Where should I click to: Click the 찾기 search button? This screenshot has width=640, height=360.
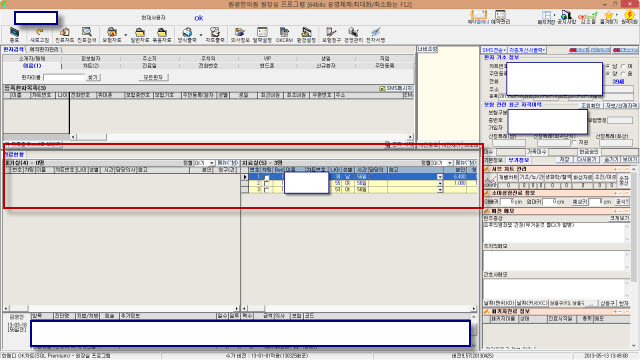(x=93, y=77)
